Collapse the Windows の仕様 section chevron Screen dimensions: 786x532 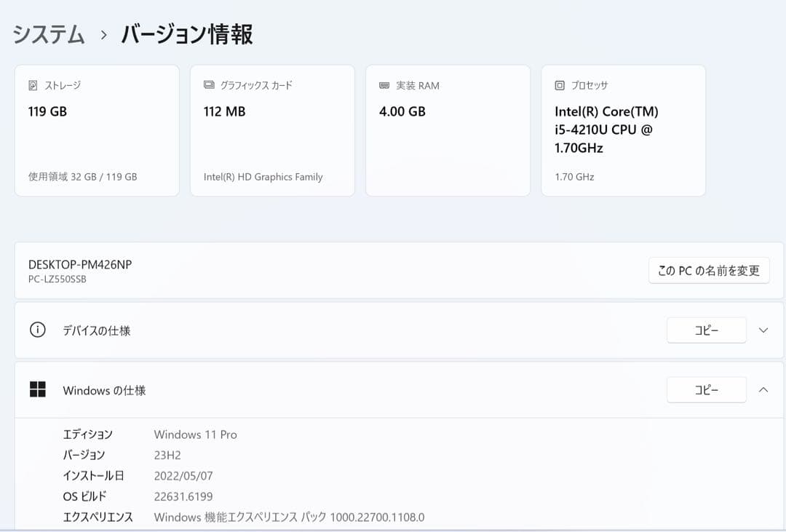click(x=763, y=390)
